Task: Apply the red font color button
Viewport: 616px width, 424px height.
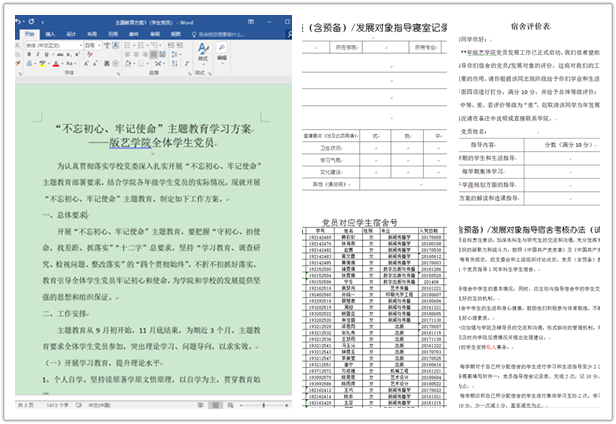Action: coord(56,63)
